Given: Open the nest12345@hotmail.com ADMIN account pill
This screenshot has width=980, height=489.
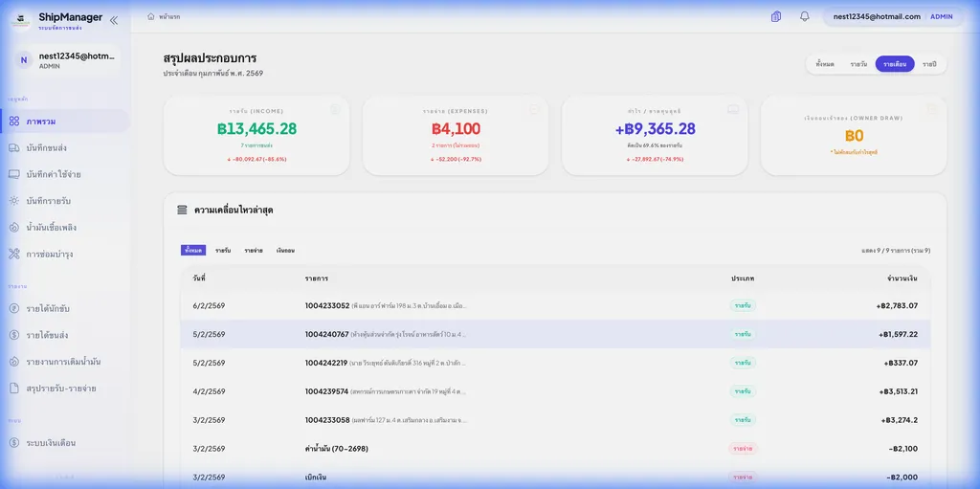Looking at the screenshot, I should coord(893,17).
